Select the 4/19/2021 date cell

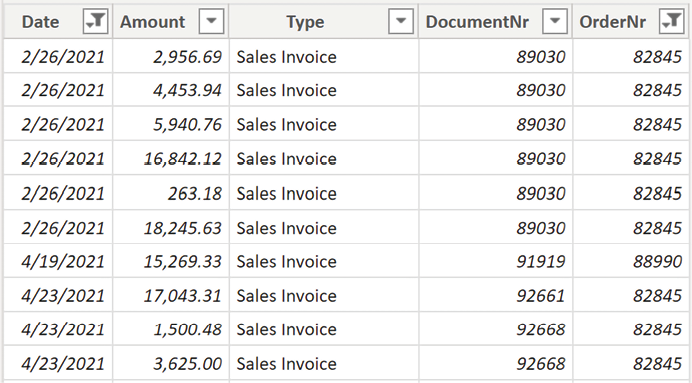[58, 261]
